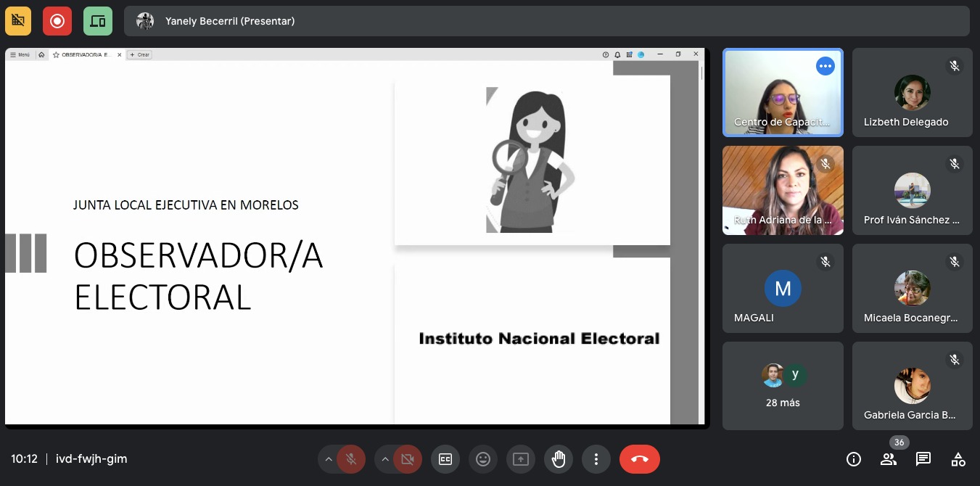Screen dimensions: 980x486
Task: Click the star icon on the OBSERVADOR/A tab
Action: pos(56,54)
